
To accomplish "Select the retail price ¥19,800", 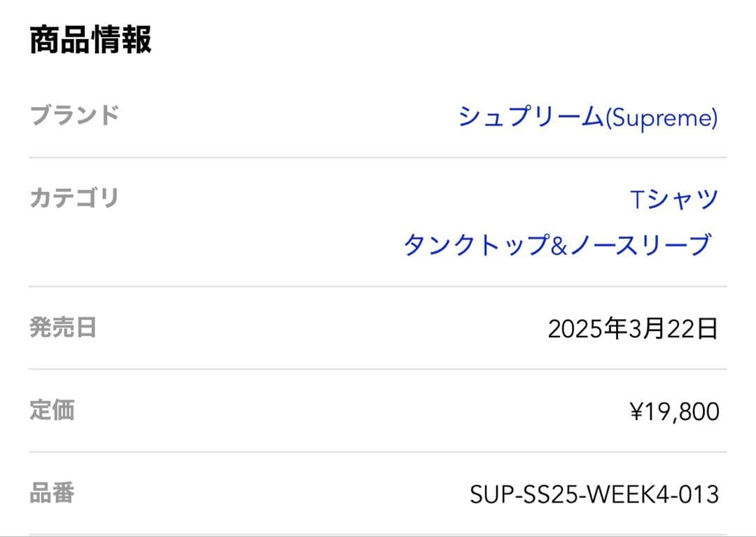I will point(674,412).
